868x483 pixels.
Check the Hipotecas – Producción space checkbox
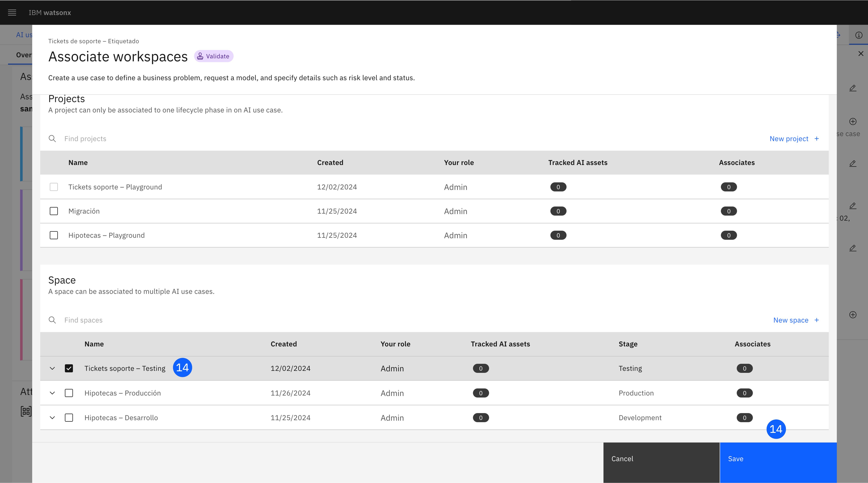click(69, 393)
